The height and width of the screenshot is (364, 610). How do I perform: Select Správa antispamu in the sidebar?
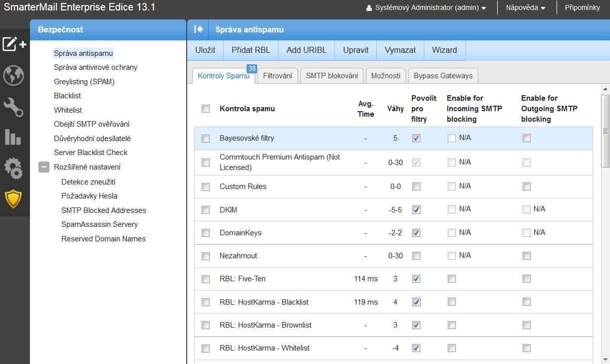pyautogui.click(x=84, y=53)
